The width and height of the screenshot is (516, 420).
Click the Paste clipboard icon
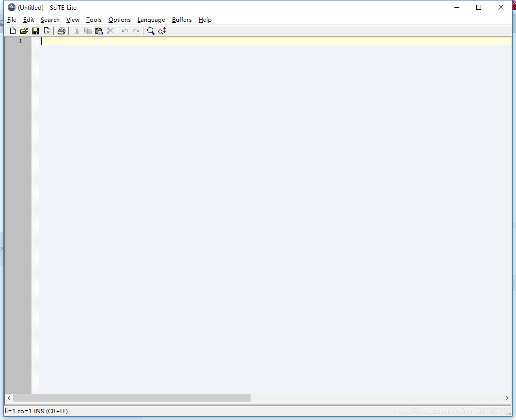pos(99,31)
